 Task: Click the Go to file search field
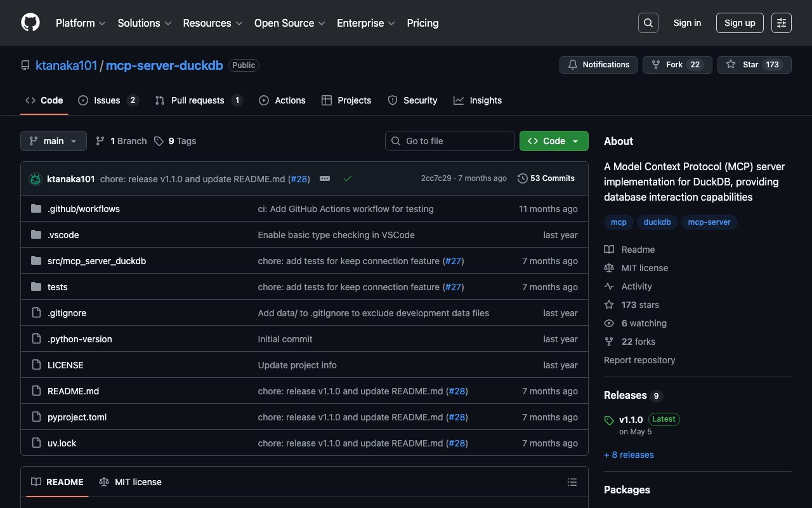pos(449,141)
